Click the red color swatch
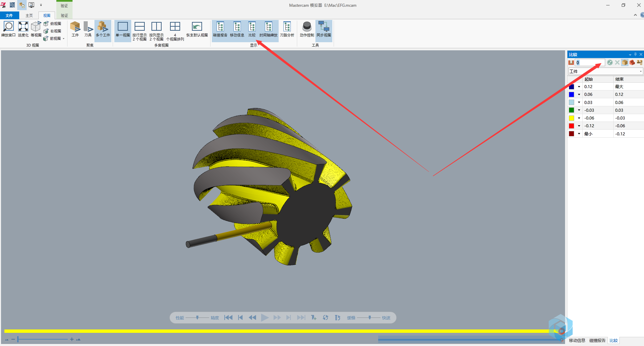Image resolution: width=644 pixels, height=346 pixels. [571, 126]
